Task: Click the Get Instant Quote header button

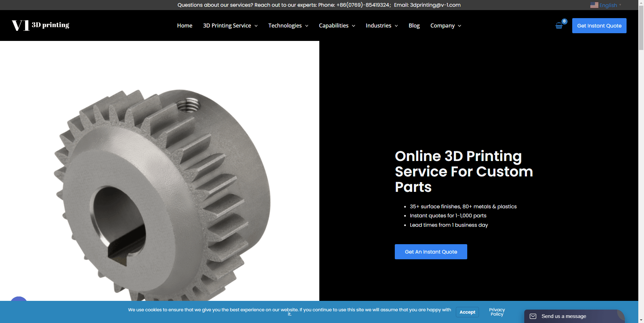Action: (599, 25)
